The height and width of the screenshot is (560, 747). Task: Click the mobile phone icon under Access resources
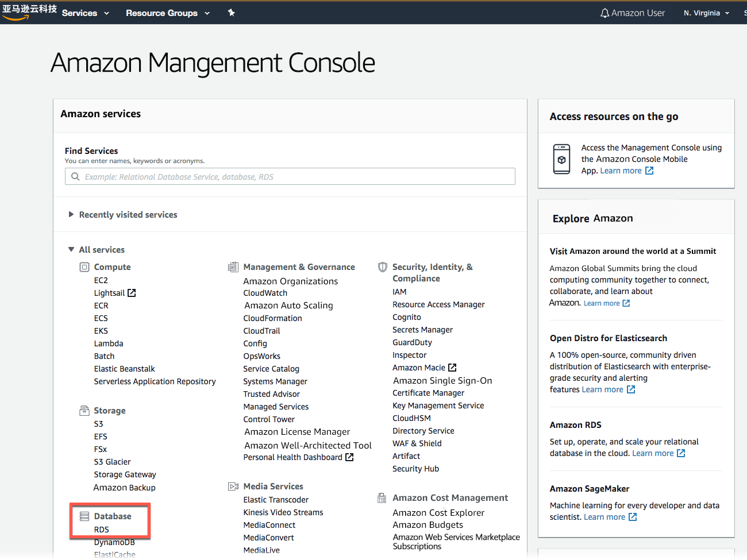coord(561,159)
